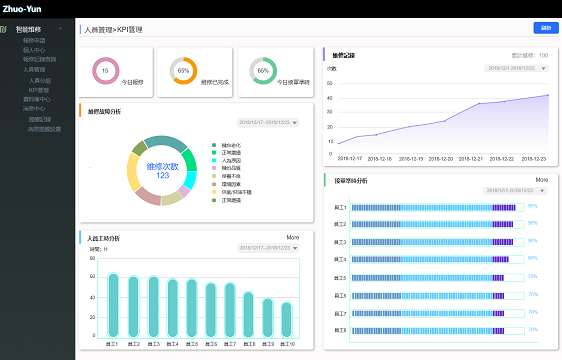This screenshot has height=360, width=562.
Task: Click the sidebar logo icon beside 智能維修
Action: click(3, 29)
